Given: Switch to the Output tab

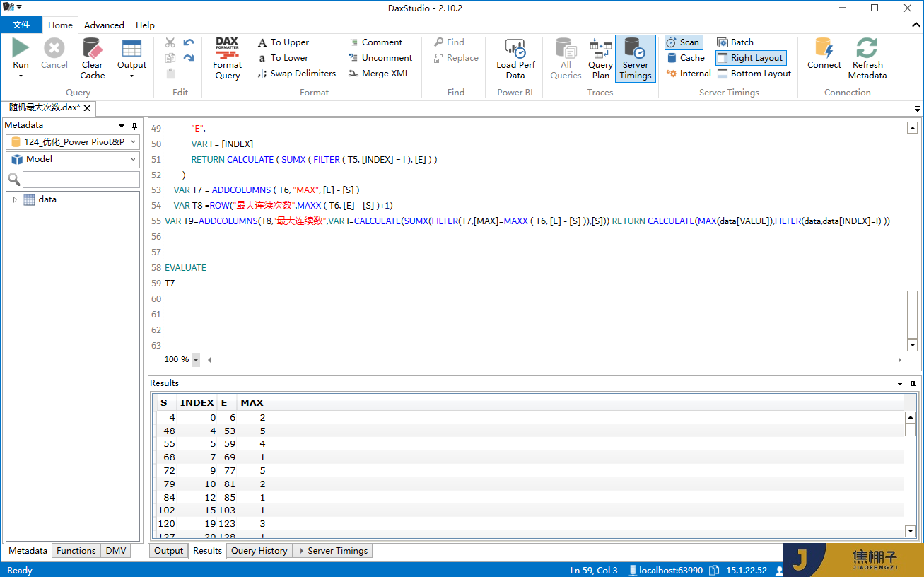Looking at the screenshot, I should pos(168,551).
